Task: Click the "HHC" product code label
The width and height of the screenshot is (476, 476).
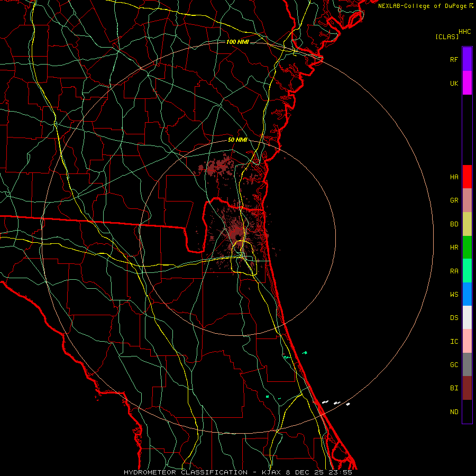Action: [465, 32]
